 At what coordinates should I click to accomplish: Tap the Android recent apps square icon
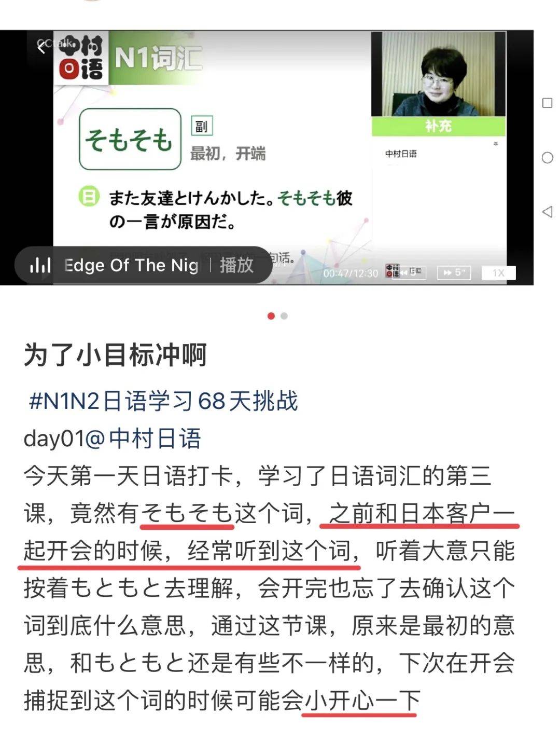(547, 103)
